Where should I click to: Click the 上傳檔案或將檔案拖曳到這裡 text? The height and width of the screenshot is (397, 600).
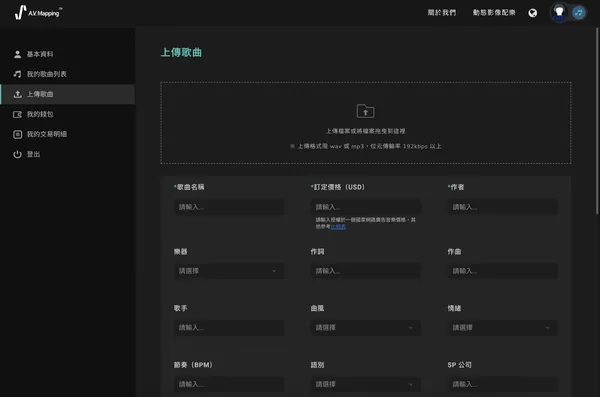tap(365, 131)
